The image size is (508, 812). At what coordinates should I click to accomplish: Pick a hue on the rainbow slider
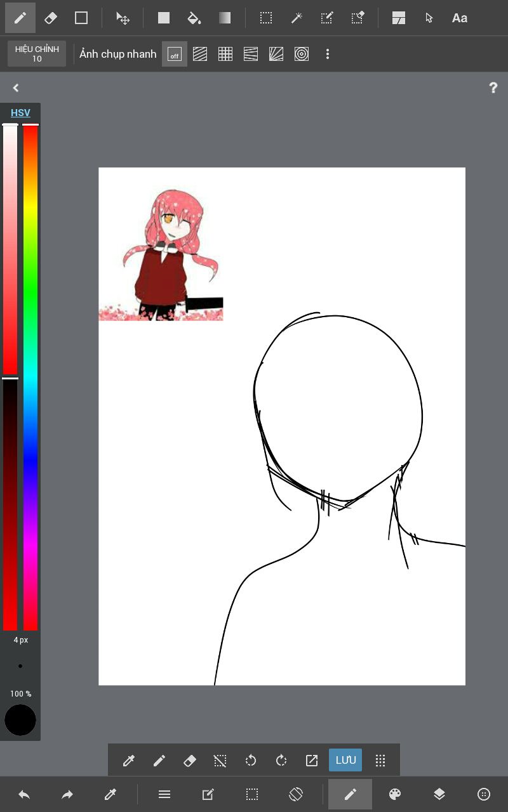(30, 377)
